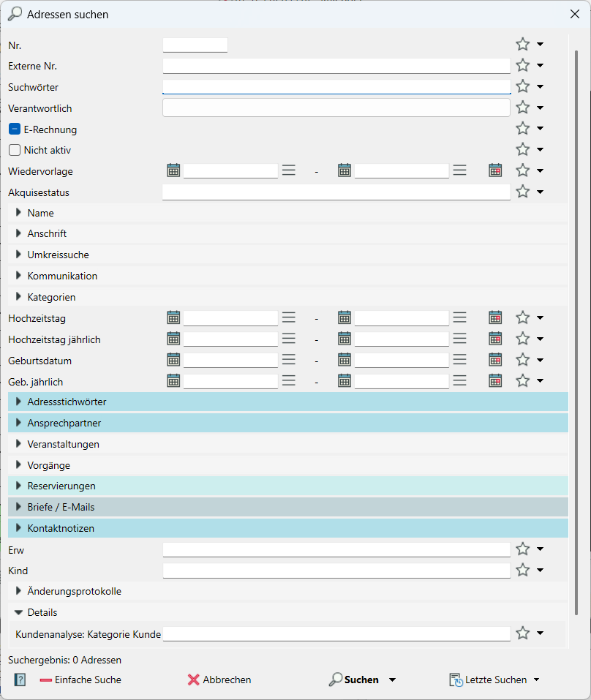Click the star icon next to Suchwörter

pyautogui.click(x=522, y=87)
